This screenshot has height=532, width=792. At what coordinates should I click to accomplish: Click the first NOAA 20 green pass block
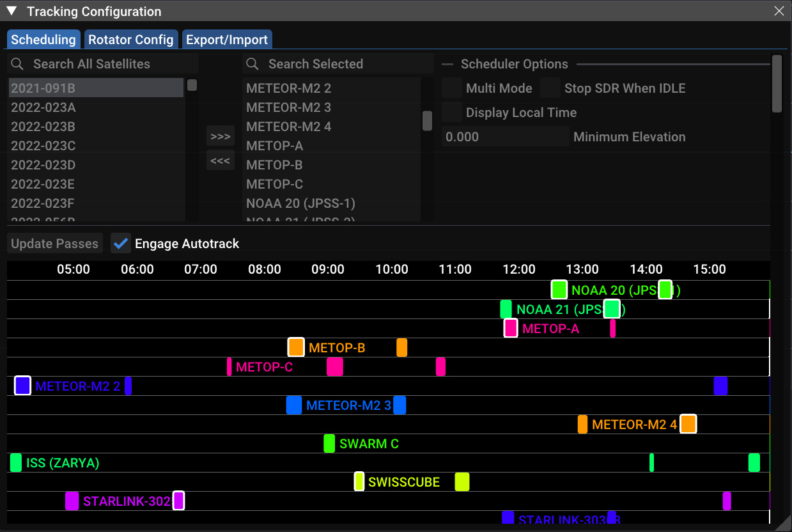[559, 290]
